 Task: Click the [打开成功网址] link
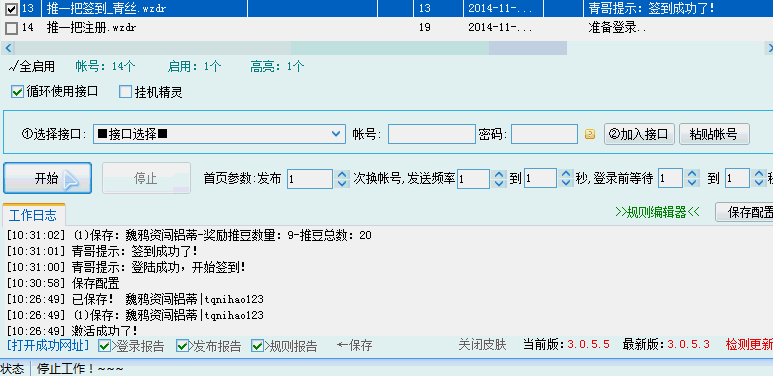(48, 345)
